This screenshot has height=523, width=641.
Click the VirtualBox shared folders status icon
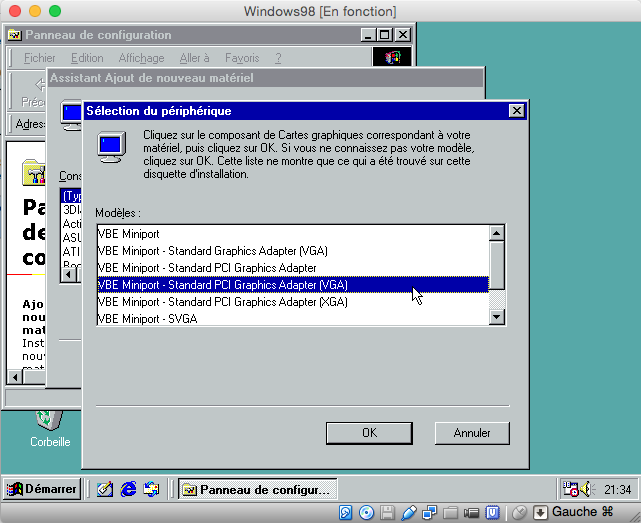coord(450,512)
